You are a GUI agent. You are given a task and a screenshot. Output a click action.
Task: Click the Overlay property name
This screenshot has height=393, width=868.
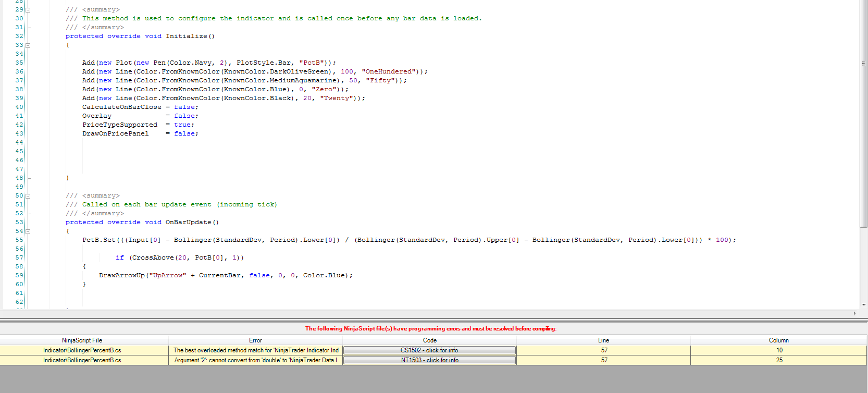click(x=97, y=116)
